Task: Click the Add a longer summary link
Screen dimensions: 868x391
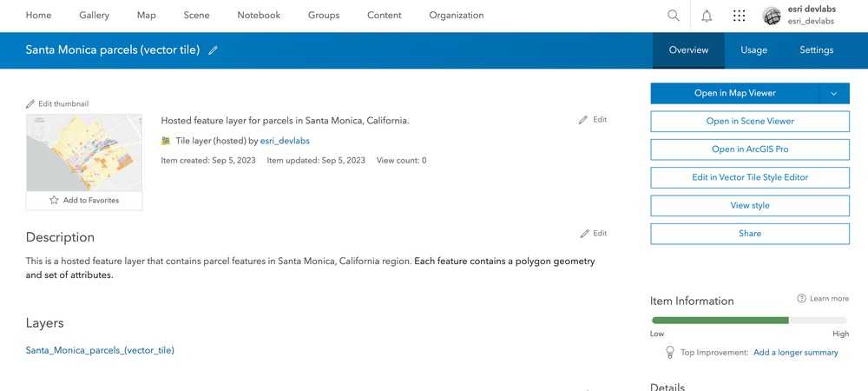Action: click(795, 353)
